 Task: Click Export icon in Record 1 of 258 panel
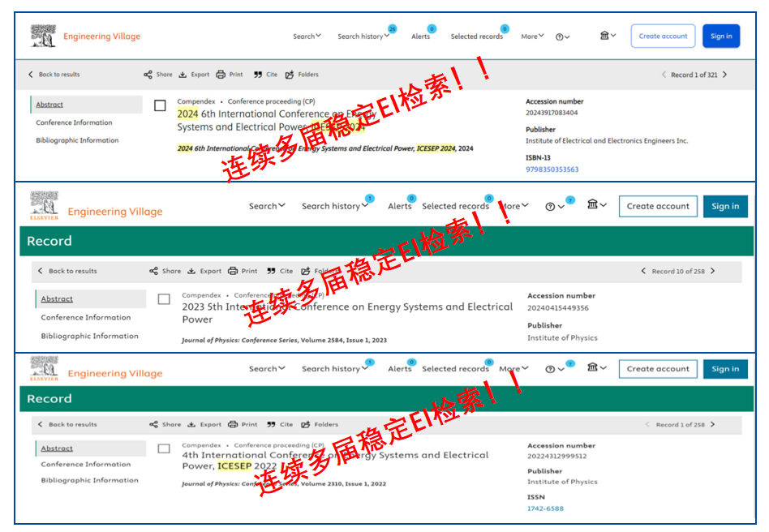point(191,425)
